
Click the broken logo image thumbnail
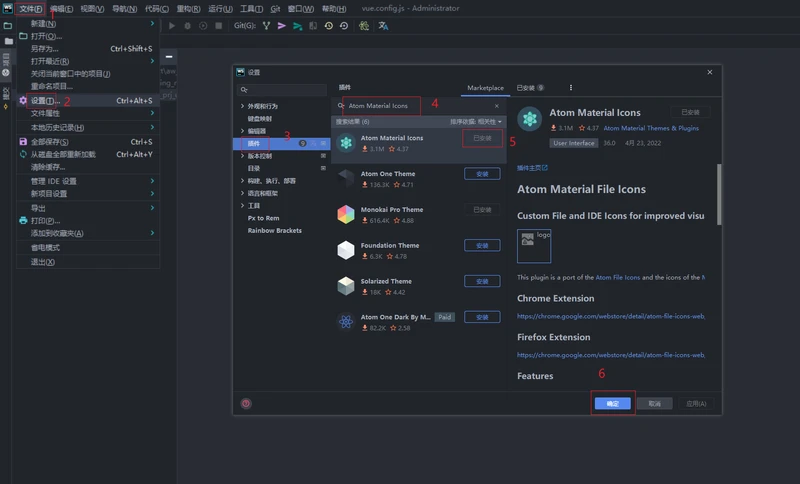point(534,246)
